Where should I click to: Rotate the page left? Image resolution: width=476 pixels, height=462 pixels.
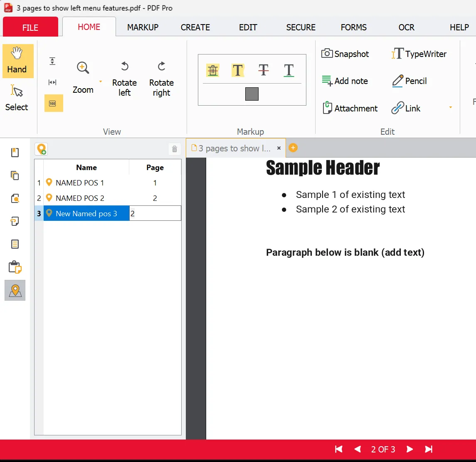[x=124, y=79]
